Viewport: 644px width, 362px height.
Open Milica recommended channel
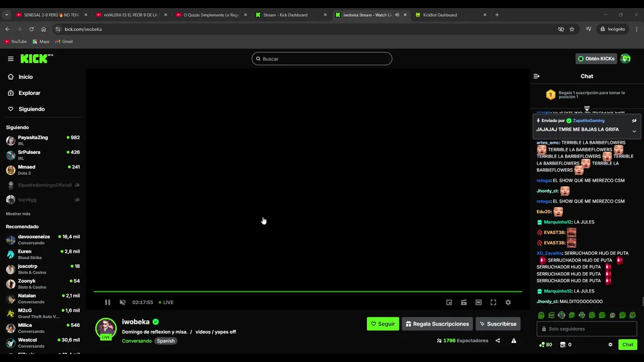point(43,328)
